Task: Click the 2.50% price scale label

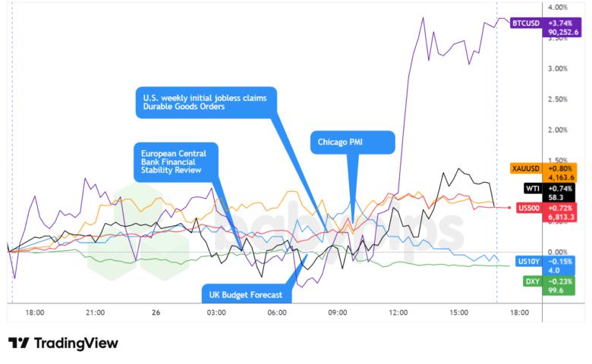Action: 558,99
